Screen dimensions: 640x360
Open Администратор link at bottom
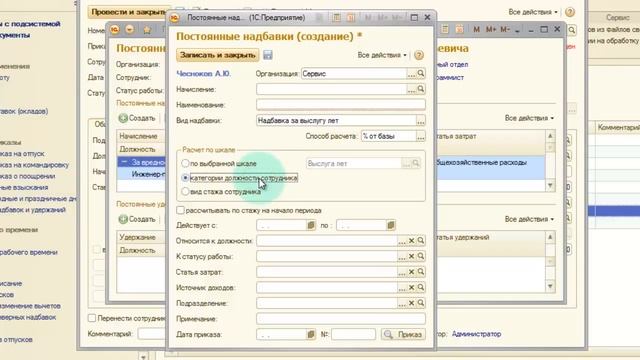coord(476,334)
